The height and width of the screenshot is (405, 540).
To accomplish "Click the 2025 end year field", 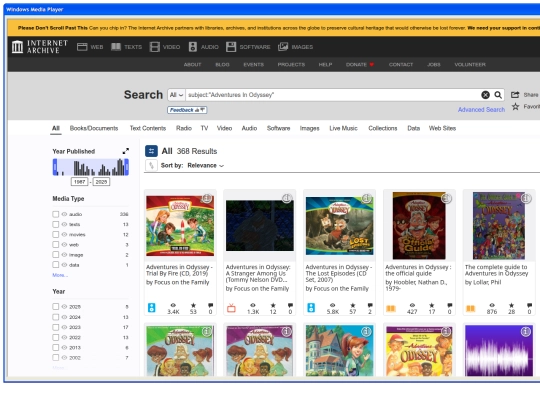I will [101, 182].
